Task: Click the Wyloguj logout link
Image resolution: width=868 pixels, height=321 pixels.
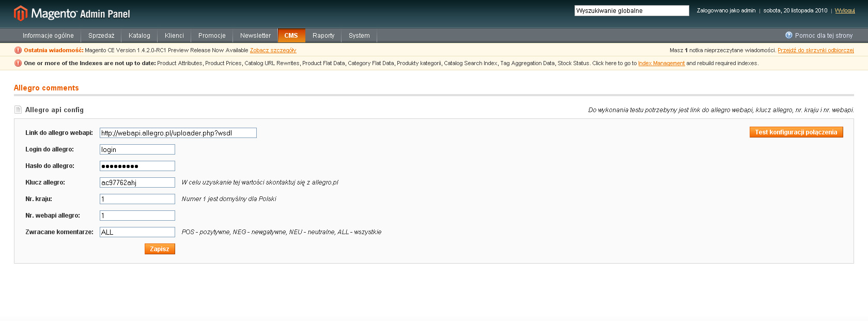Action: 845,10
